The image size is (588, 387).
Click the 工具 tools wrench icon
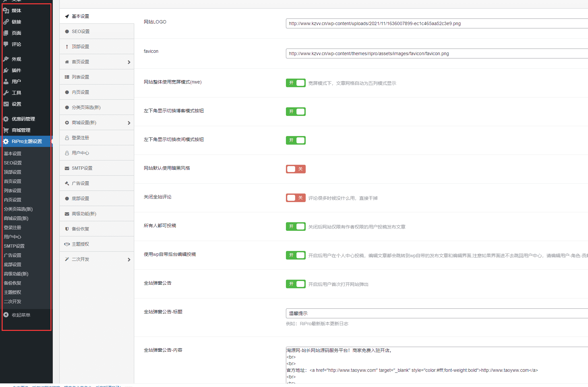(x=6, y=93)
